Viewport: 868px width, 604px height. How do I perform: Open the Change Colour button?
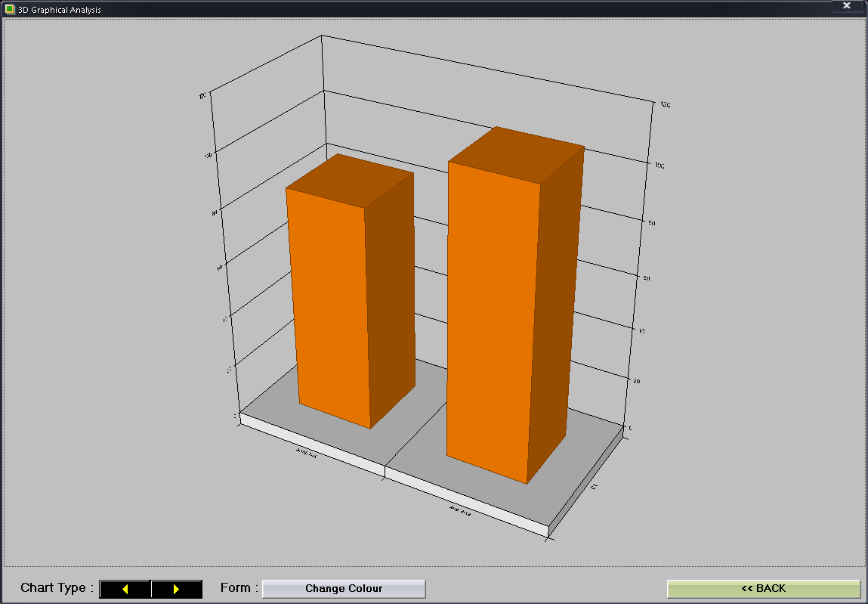(x=344, y=588)
